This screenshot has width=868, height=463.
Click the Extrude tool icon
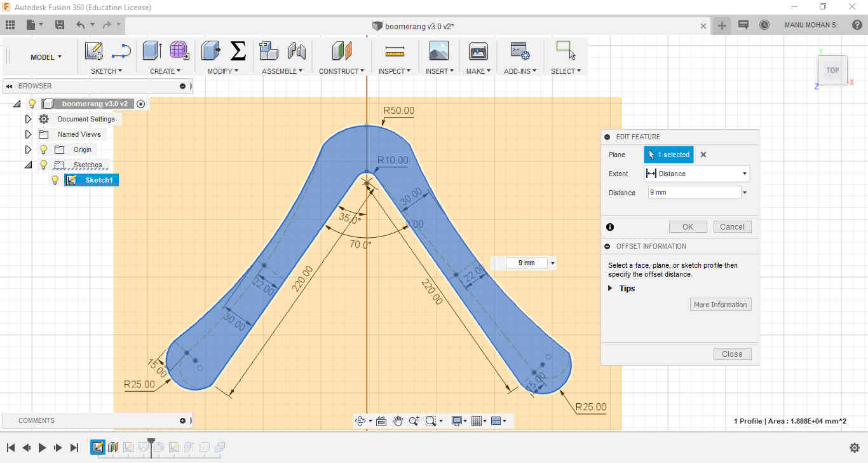[153, 51]
